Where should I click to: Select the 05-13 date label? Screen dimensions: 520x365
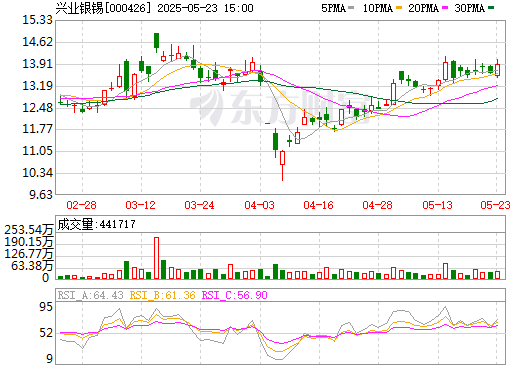click(x=437, y=205)
